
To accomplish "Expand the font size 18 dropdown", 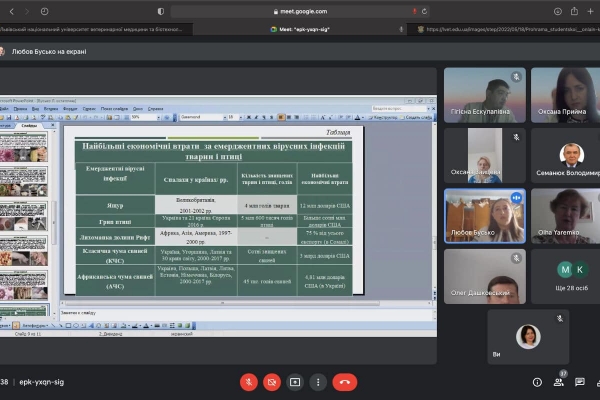I will pyautogui.click(x=240, y=117).
